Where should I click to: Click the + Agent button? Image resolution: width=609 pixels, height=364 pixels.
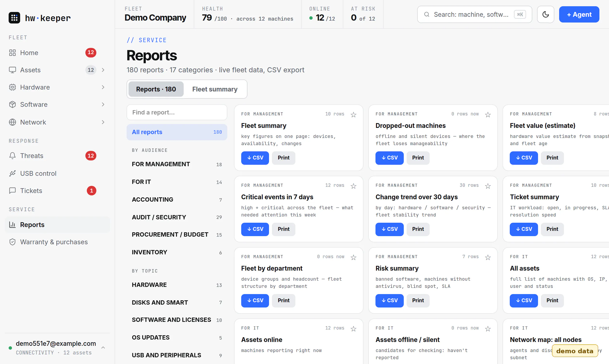tap(579, 14)
